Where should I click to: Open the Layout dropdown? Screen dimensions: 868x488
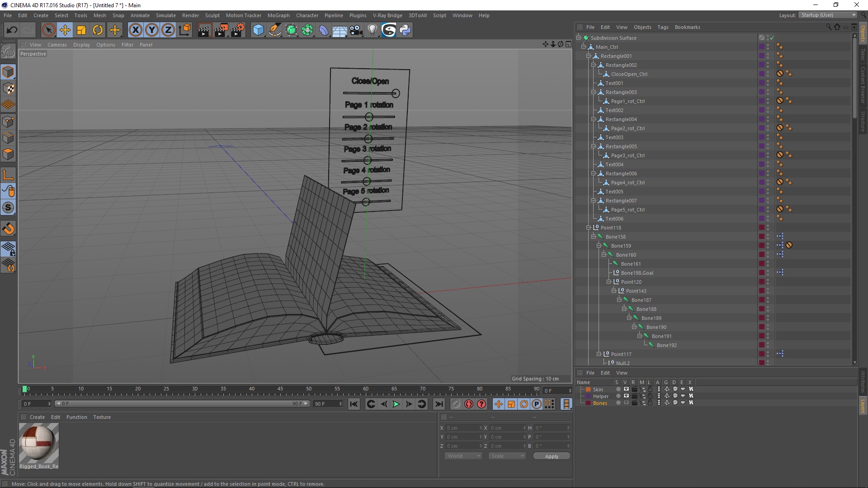click(828, 15)
